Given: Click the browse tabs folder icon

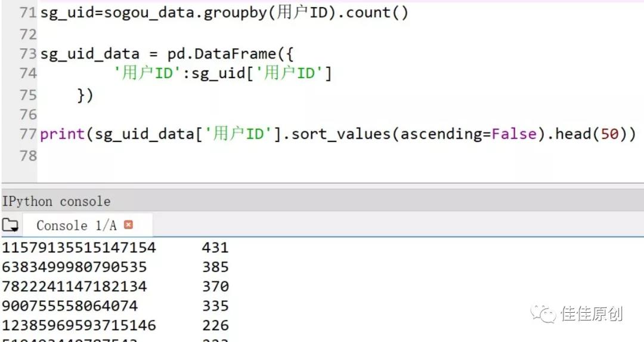Looking at the screenshot, I should coord(10,226).
